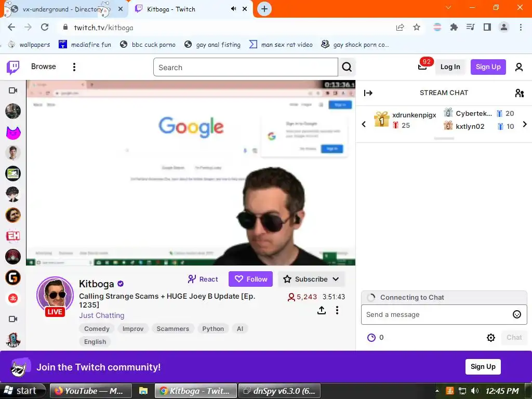Toggle the browser side panel
The width and height of the screenshot is (532, 399).
[x=487, y=27]
